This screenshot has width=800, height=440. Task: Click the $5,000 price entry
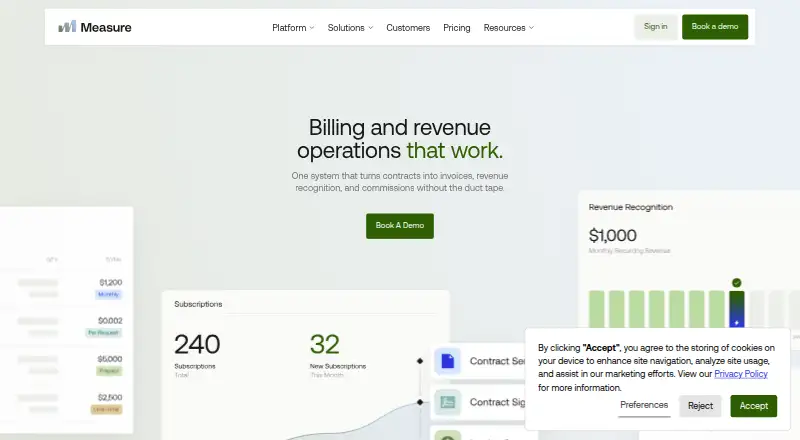(x=110, y=359)
